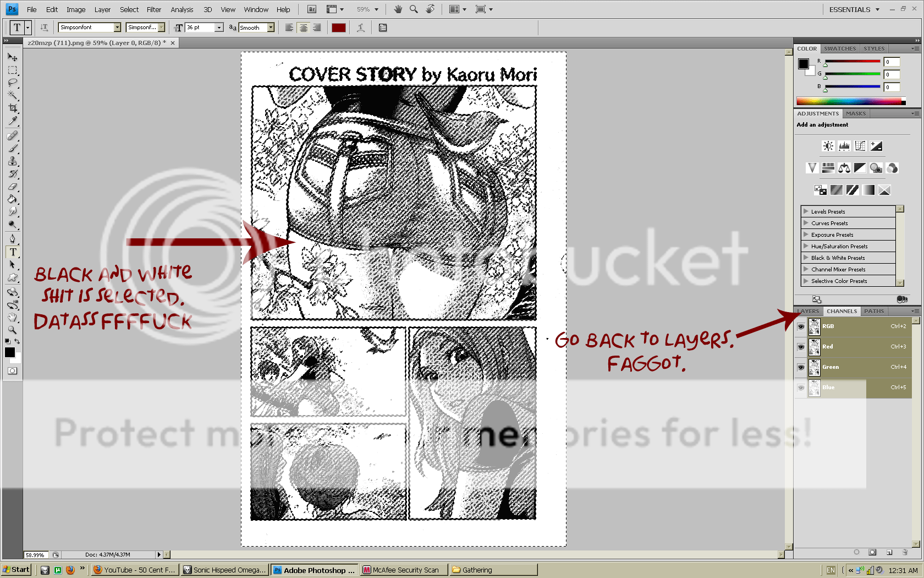
Task: Select the Lasso tool
Action: pos(13,83)
